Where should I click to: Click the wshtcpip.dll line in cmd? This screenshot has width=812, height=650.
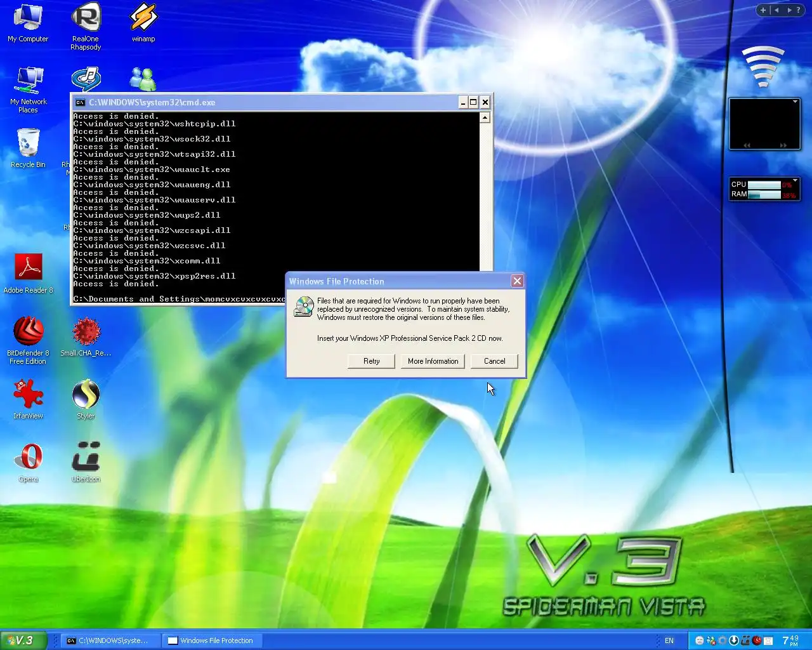tap(154, 124)
